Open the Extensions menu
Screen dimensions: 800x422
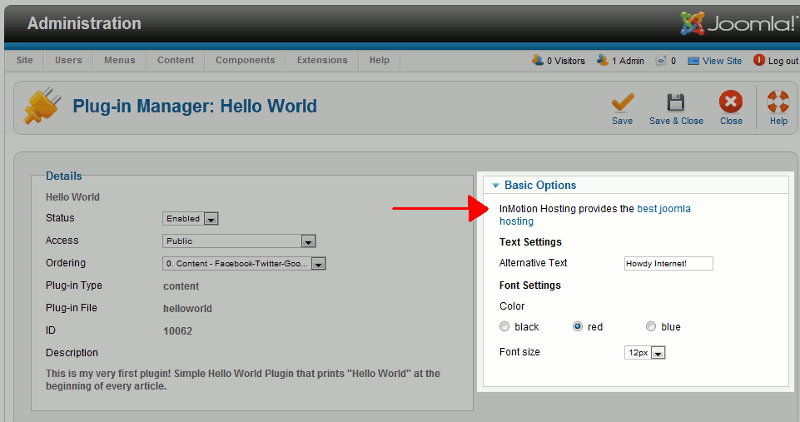(x=322, y=61)
